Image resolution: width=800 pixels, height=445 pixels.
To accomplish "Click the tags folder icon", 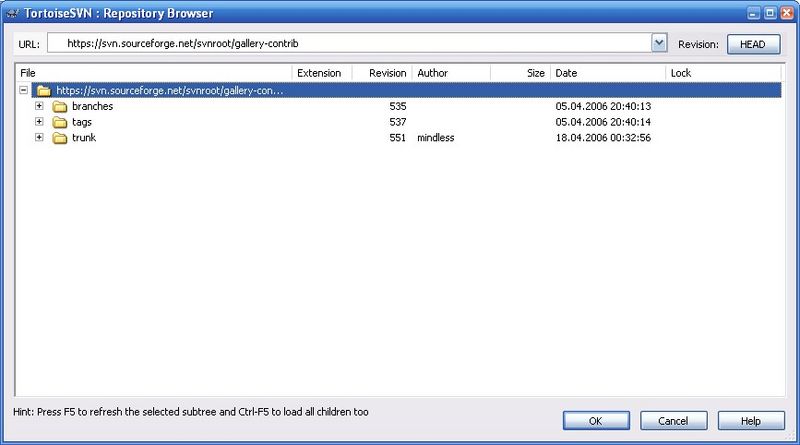I will 60,122.
